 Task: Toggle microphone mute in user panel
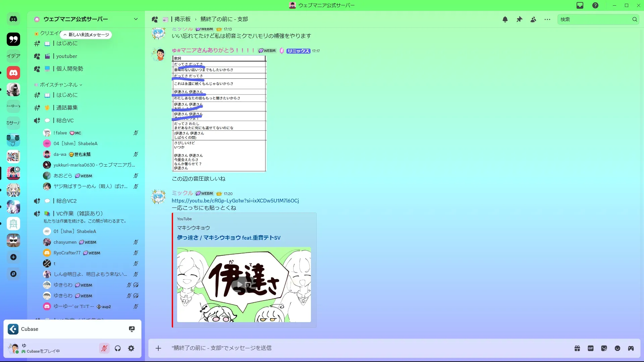(x=104, y=348)
